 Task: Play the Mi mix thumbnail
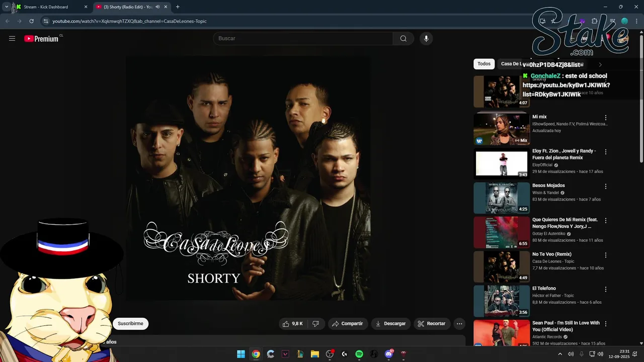tap(502, 129)
